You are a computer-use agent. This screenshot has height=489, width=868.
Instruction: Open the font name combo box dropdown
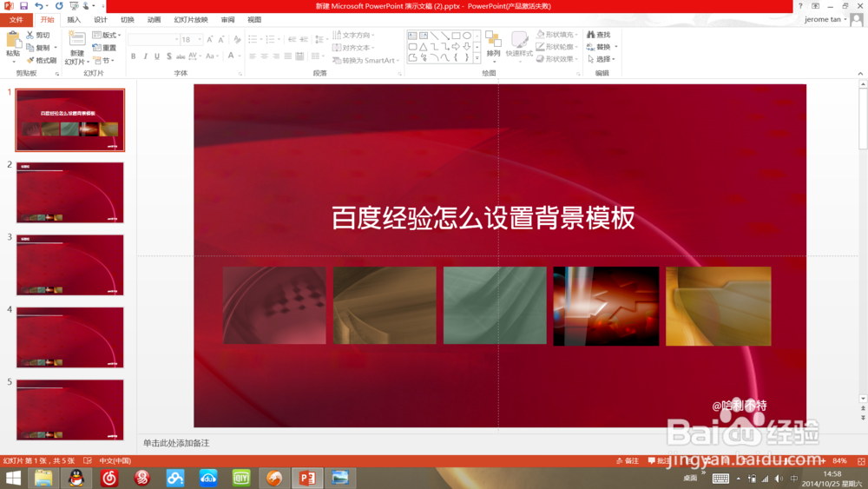tap(176, 39)
